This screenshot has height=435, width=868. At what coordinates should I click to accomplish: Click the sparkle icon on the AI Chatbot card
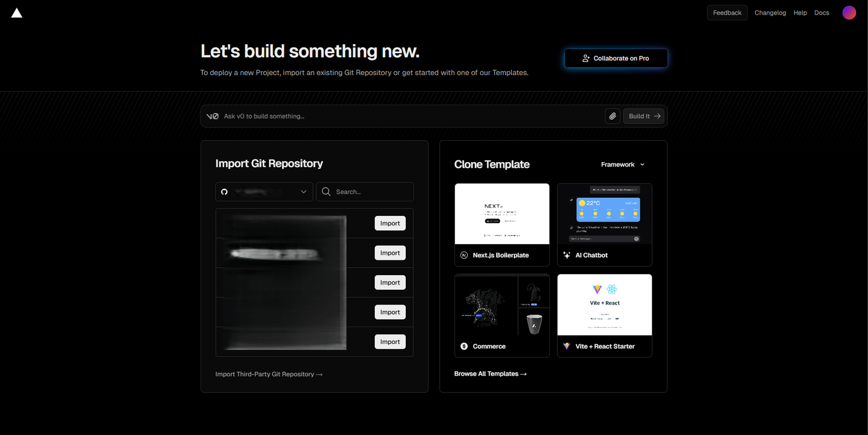(x=566, y=255)
